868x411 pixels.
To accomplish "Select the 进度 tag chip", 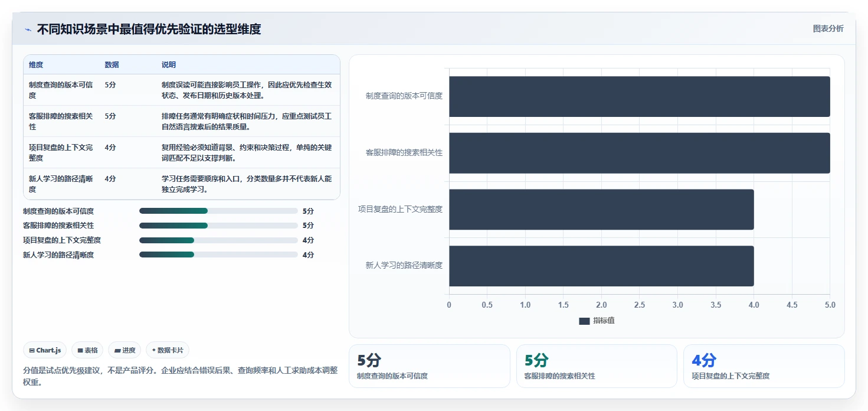I will (125, 350).
